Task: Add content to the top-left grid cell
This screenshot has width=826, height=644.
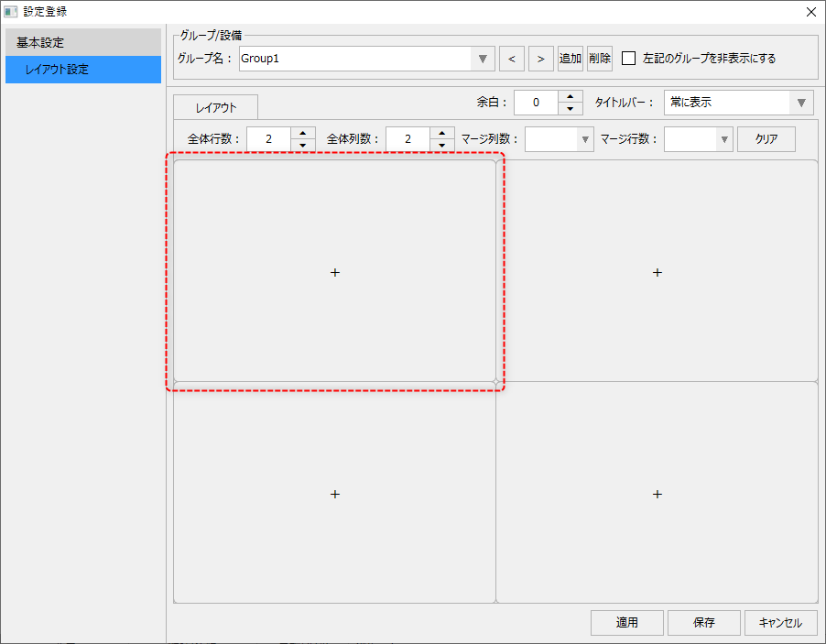Action: pos(334,272)
